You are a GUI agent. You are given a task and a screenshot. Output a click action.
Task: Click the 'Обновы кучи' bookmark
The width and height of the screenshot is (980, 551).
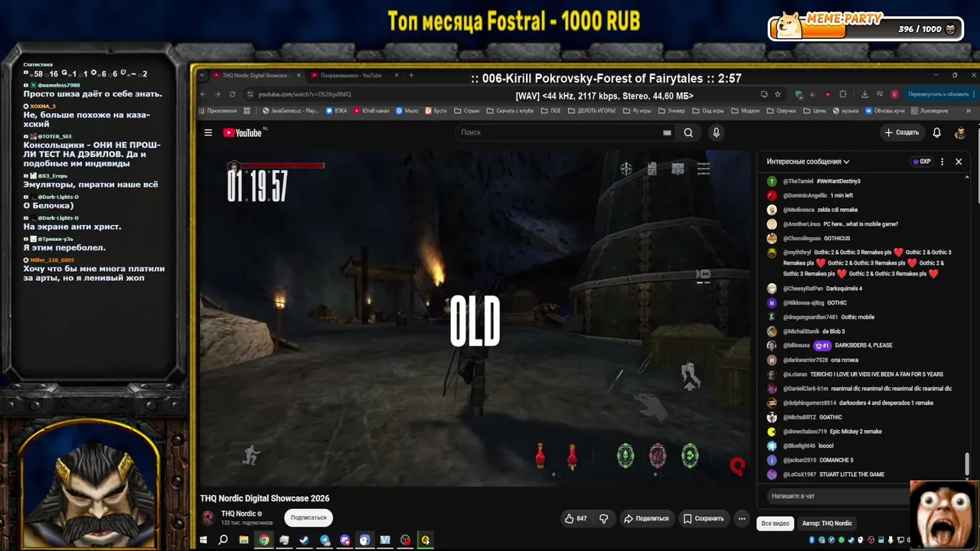pos(884,111)
